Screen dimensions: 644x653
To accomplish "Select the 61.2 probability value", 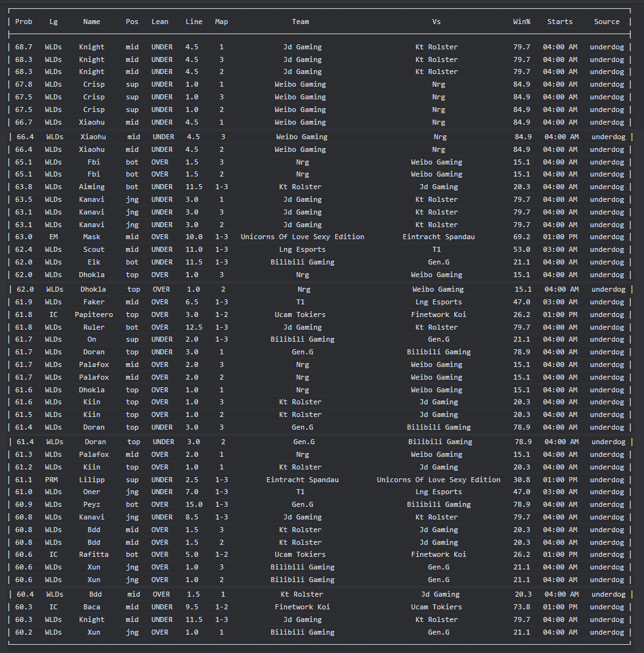I will [x=24, y=467].
